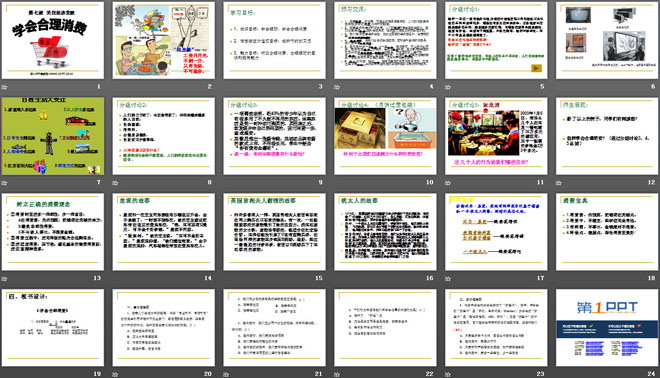
Task: Select slide 14 盖茨的故事 thumbnail
Action: 163,232
